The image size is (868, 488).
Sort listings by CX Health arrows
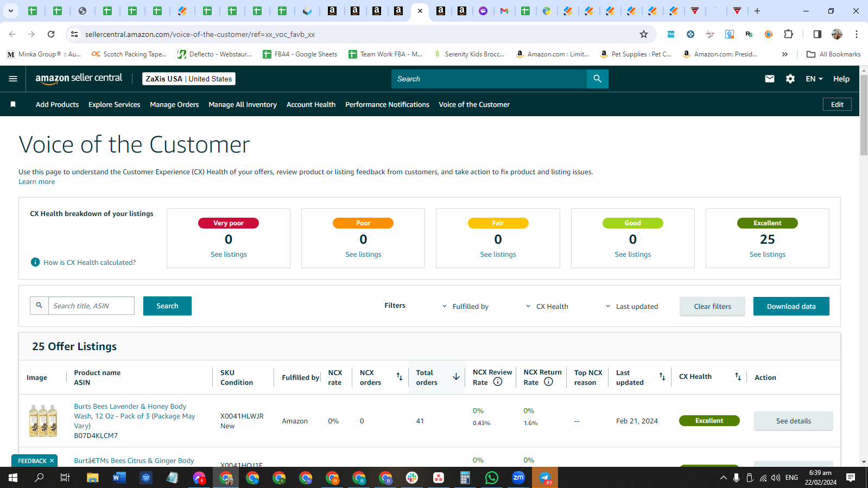point(738,377)
